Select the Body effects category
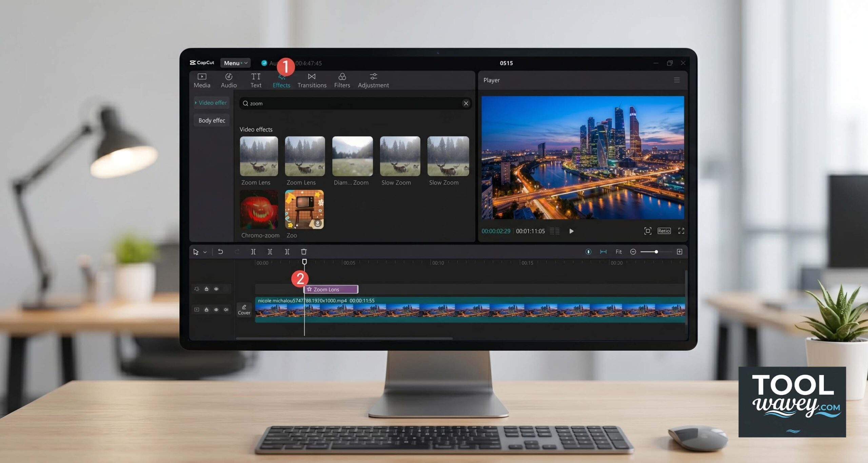 click(212, 120)
